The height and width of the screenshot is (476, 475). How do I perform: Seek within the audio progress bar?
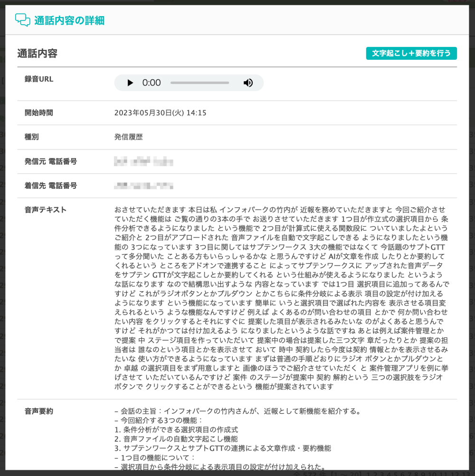tap(199, 83)
